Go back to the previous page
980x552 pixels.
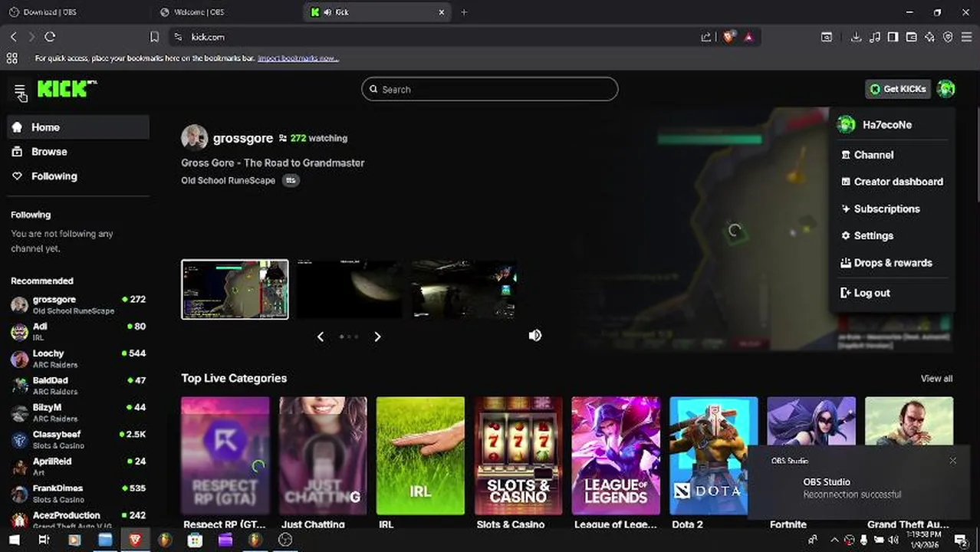13,37
